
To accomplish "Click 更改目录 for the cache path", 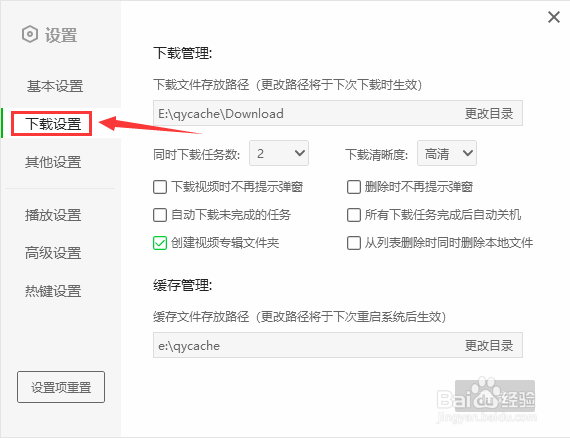I will pos(489,345).
